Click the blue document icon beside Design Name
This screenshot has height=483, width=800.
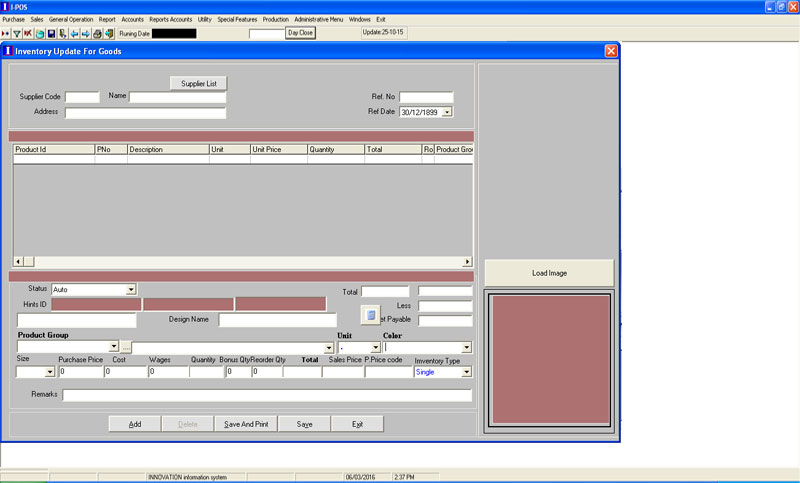370,315
